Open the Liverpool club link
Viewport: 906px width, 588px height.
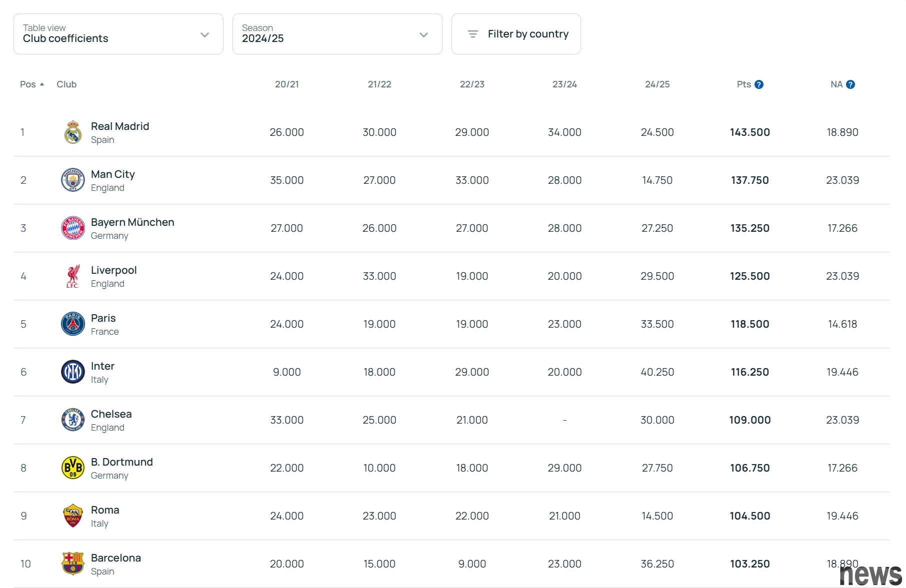[x=113, y=270]
